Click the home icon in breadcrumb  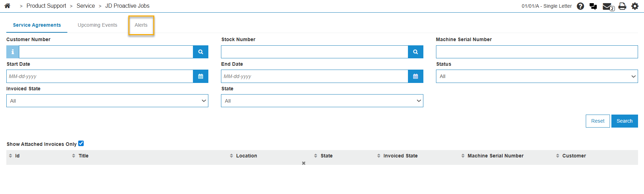7,6
